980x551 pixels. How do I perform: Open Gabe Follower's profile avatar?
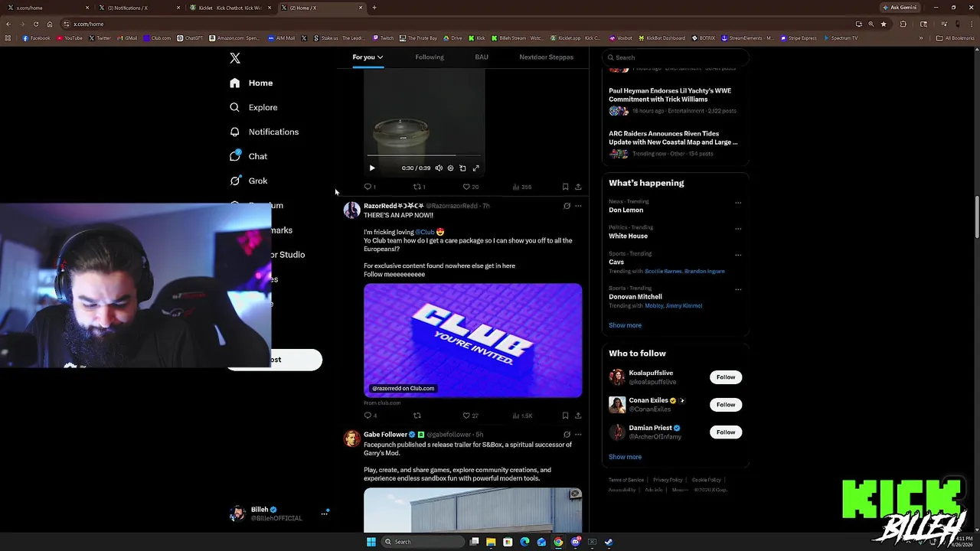tap(352, 439)
